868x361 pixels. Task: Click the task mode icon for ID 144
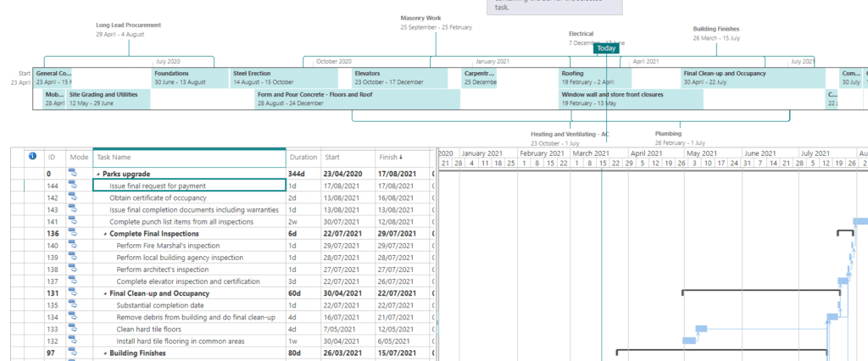click(72, 186)
